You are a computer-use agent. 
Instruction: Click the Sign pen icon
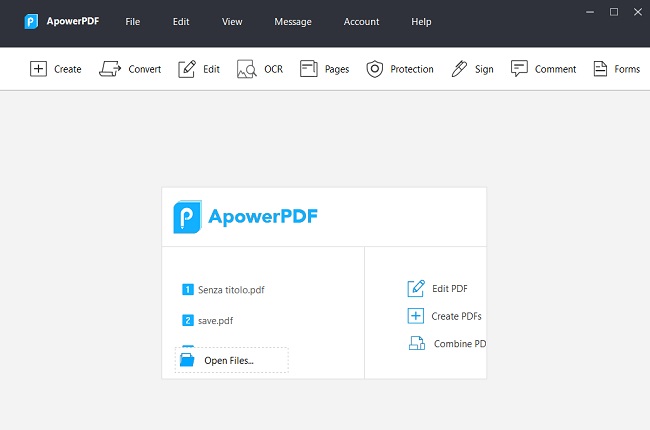pos(459,69)
